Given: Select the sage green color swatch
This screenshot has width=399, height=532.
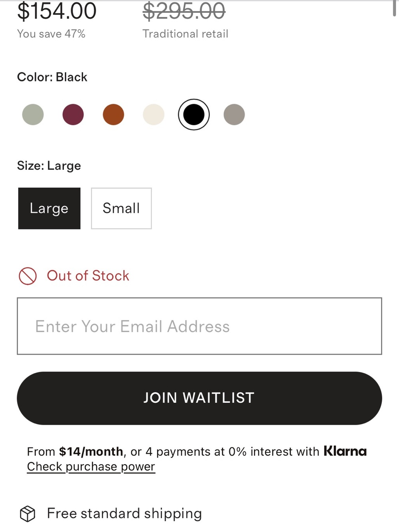Looking at the screenshot, I should tap(33, 115).
